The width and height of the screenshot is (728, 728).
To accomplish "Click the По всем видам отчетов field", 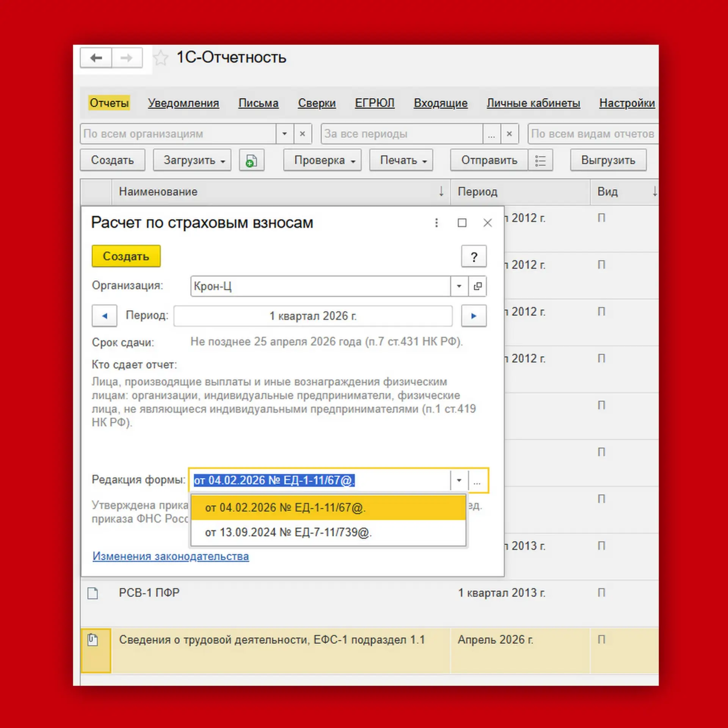I will pos(593,134).
